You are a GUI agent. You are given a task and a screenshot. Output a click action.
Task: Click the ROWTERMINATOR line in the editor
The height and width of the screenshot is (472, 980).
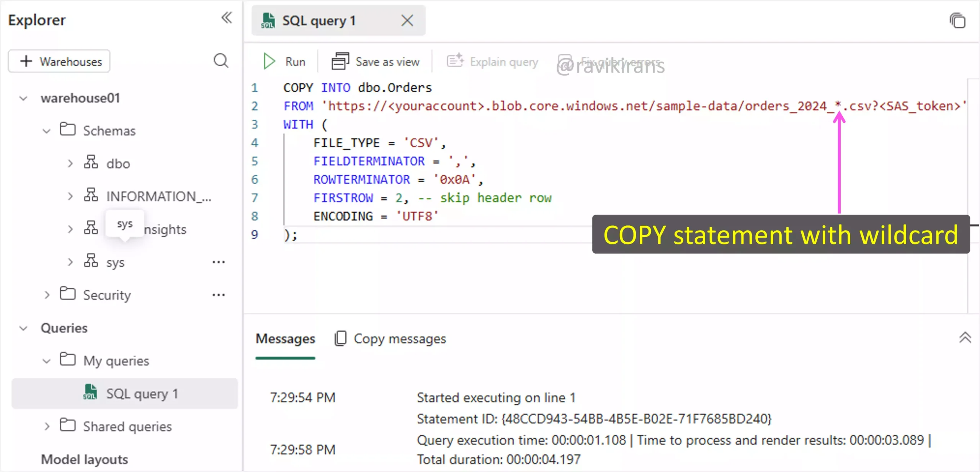pyautogui.click(x=398, y=180)
